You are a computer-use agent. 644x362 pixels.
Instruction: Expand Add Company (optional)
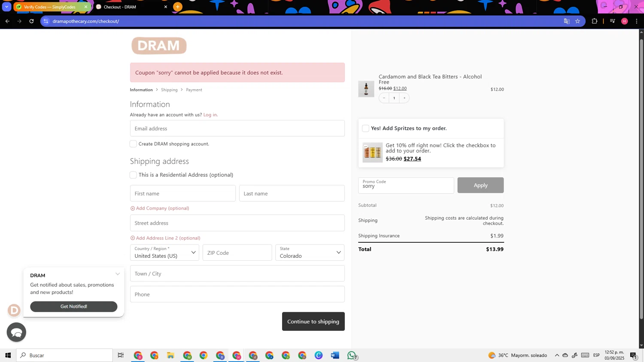pyautogui.click(x=160, y=208)
